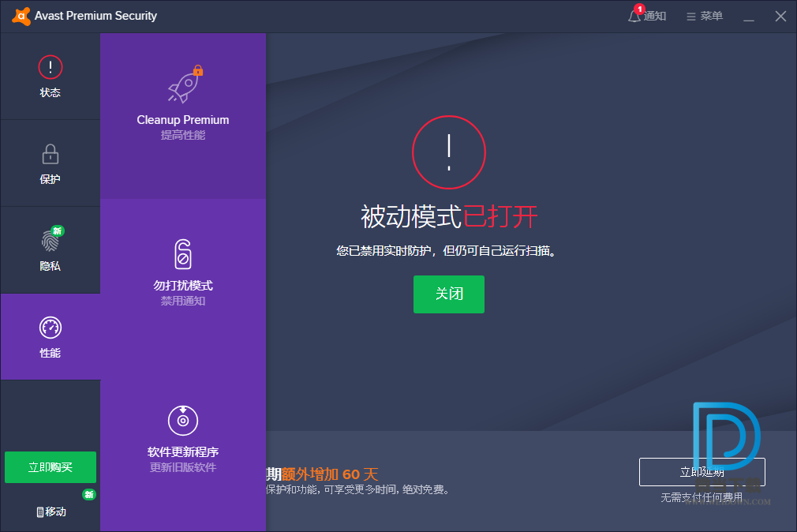797x532 pixels.
Task: Click the Performance gauge icon
Action: 50,328
